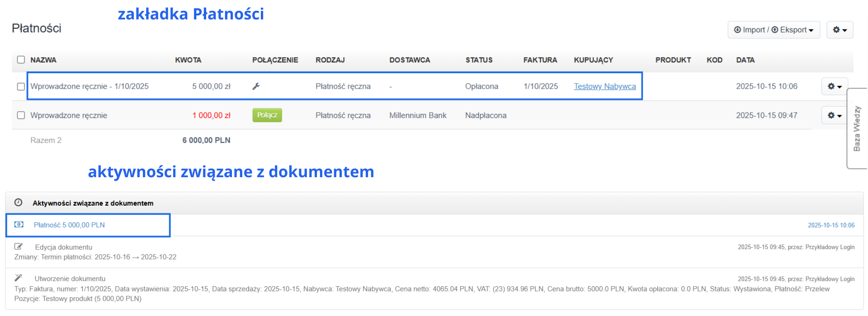This screenshot has height=316, width=868.
Task: Select the Wprowadzone ręcznie - 1/10/2025 name cell
Action: pyautogui.click(x=90, y=86)
